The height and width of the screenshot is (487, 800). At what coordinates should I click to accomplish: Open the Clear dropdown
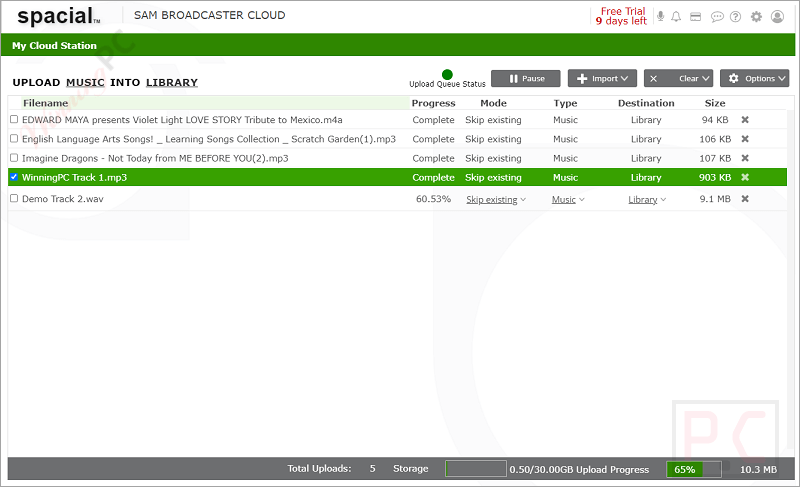click(x=678, y=79)
